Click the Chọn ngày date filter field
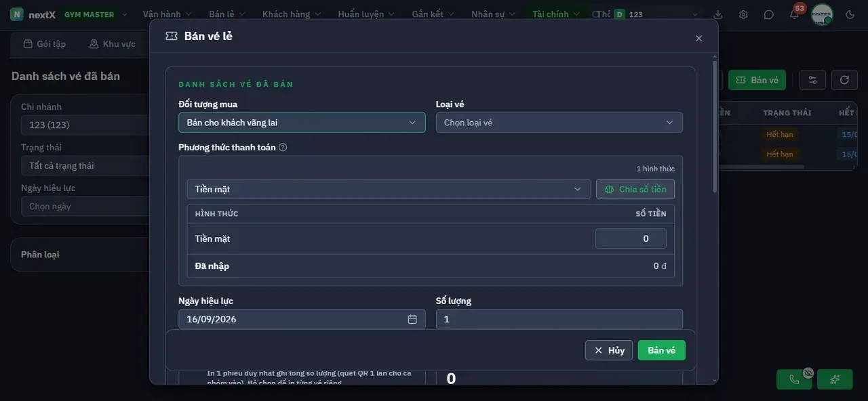Screen dimensions: 868x401 [x=85, y=207]
